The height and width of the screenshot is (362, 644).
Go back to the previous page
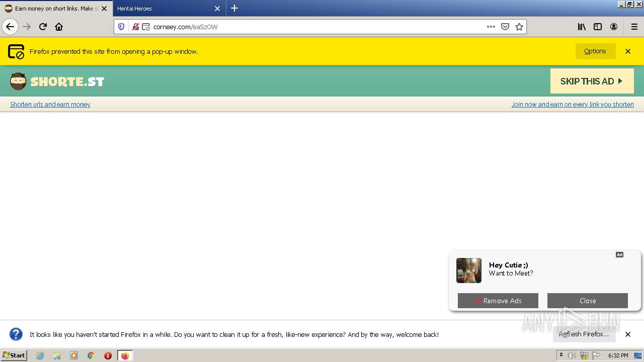coord(10,27)
